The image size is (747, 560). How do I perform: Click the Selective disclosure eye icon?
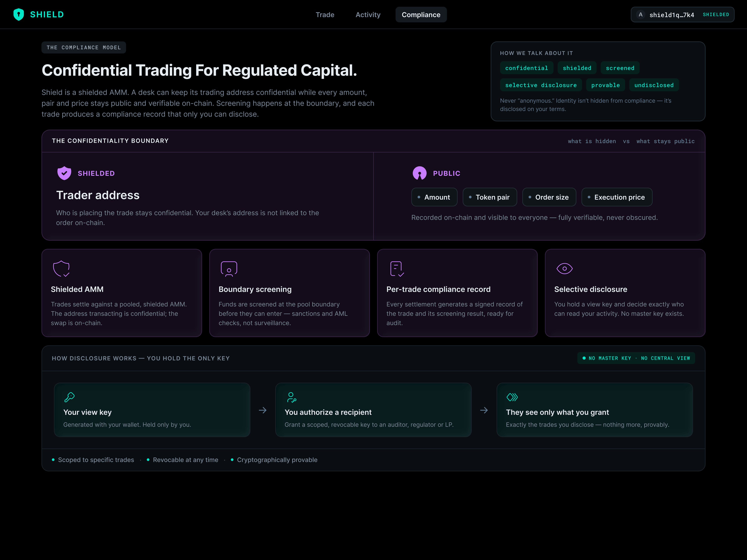(564, 269)
